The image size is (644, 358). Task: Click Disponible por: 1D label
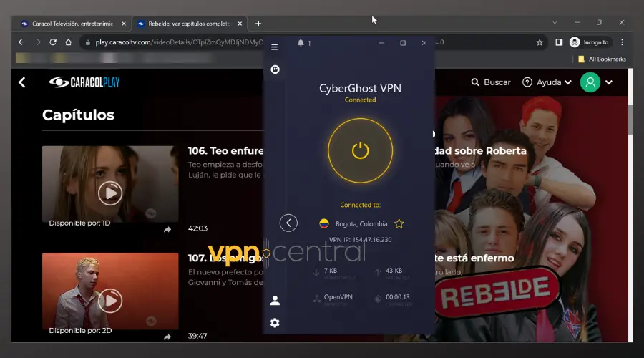(79, 223)
